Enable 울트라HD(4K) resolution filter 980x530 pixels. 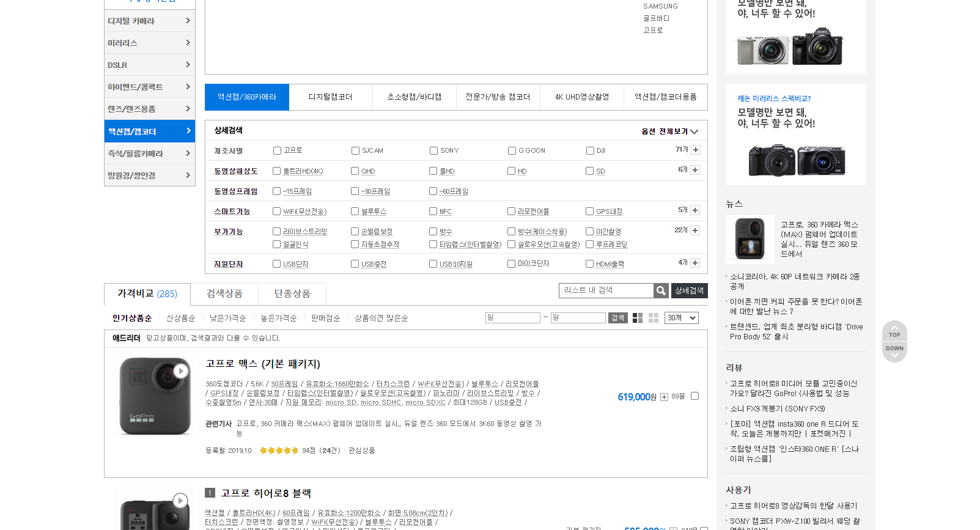(276, 171)
